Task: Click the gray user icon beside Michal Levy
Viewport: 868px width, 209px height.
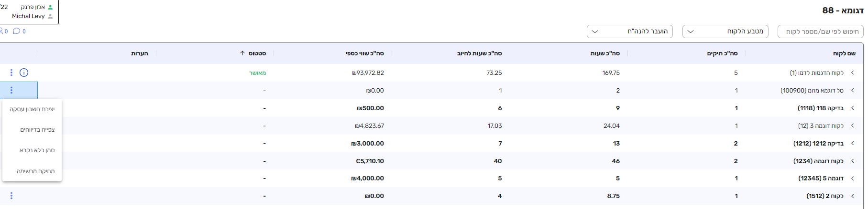Action: (x=51, y=16)
